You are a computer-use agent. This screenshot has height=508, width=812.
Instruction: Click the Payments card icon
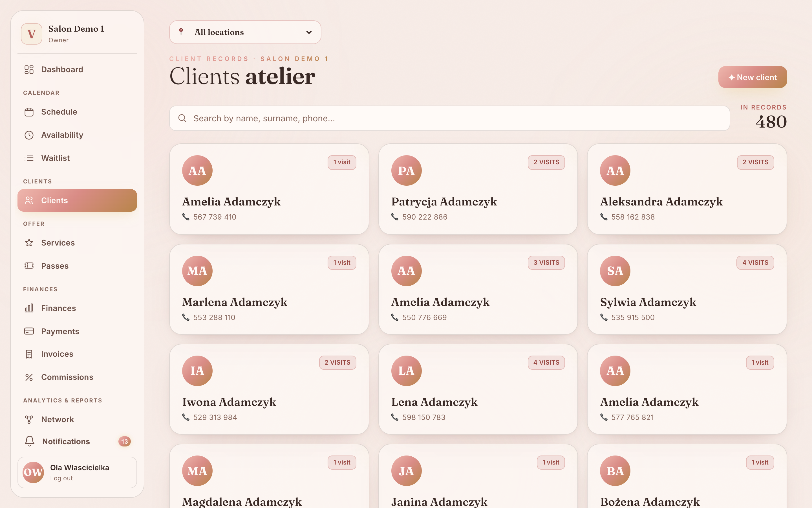point(29,331)
